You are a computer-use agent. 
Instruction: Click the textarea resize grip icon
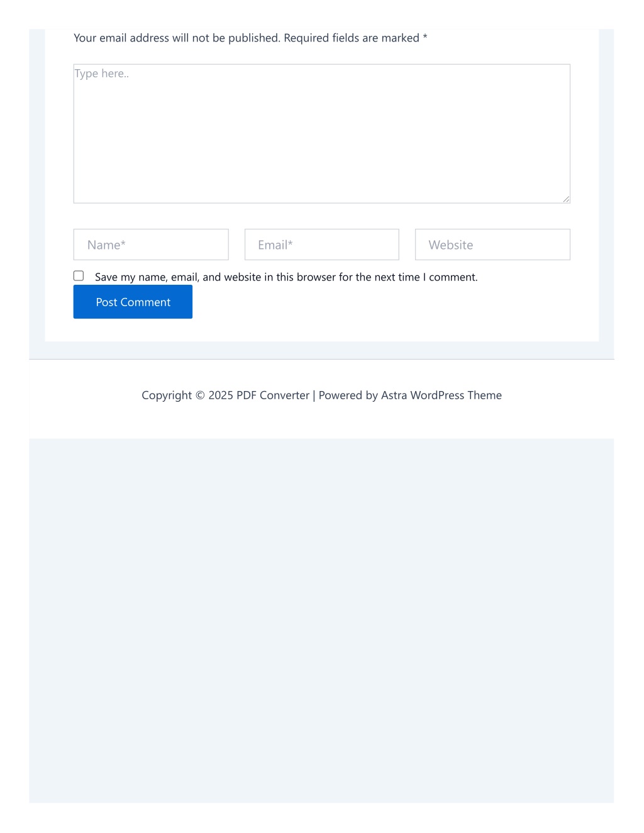coord(566,199)
